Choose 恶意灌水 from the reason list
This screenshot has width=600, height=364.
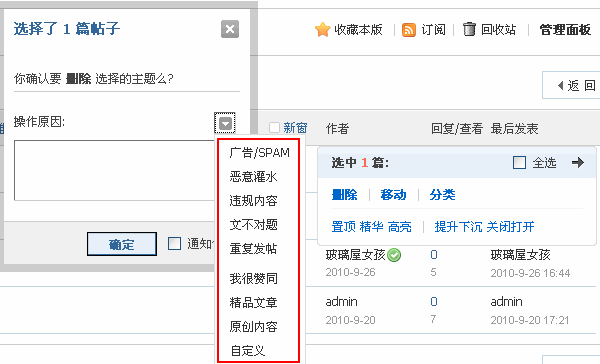click(x=253, y=177)
